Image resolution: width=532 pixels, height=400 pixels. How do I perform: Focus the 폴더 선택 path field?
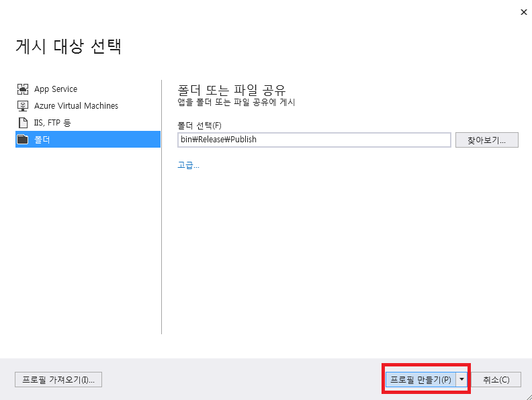tap(314, 140)
